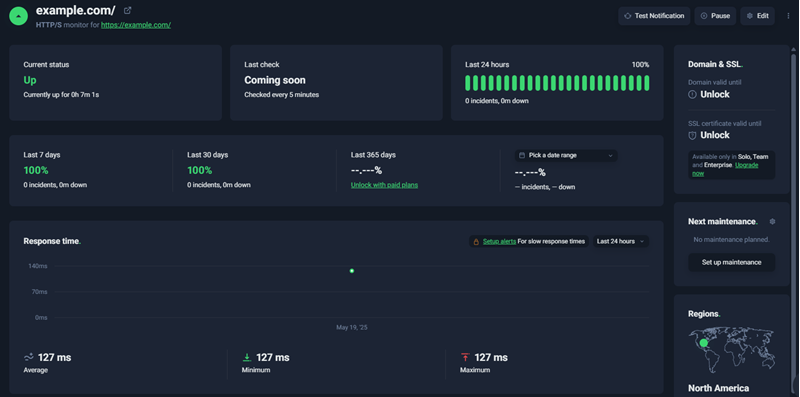The image size is (800, 397).
Task: Pause the example.com monitor
Action: pyautogui.click(x=715, y=16)
